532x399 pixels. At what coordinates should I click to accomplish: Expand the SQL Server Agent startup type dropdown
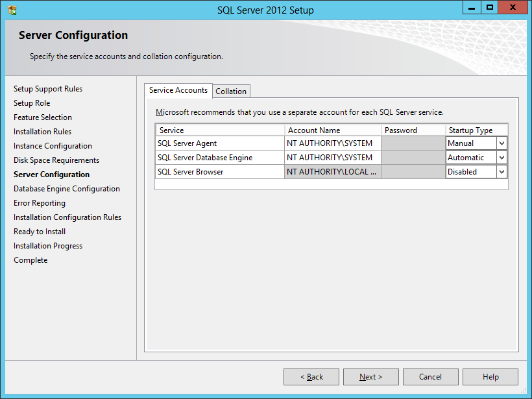tap(502, 143)
